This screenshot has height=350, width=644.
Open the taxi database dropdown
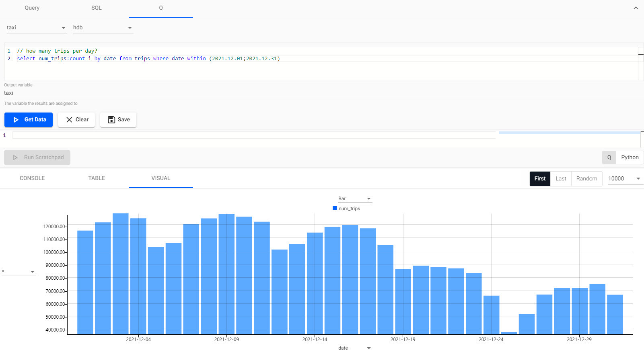coord(36,28)
